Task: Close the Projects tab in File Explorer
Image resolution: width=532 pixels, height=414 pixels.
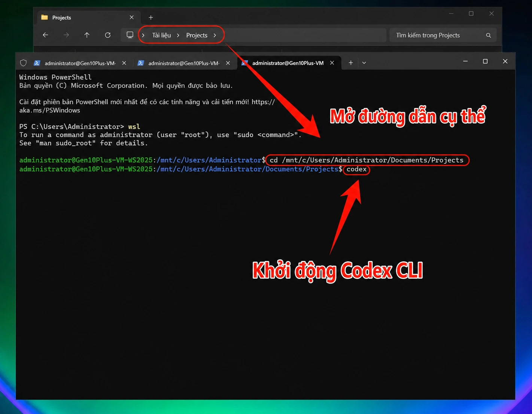Action: [132, 18]
